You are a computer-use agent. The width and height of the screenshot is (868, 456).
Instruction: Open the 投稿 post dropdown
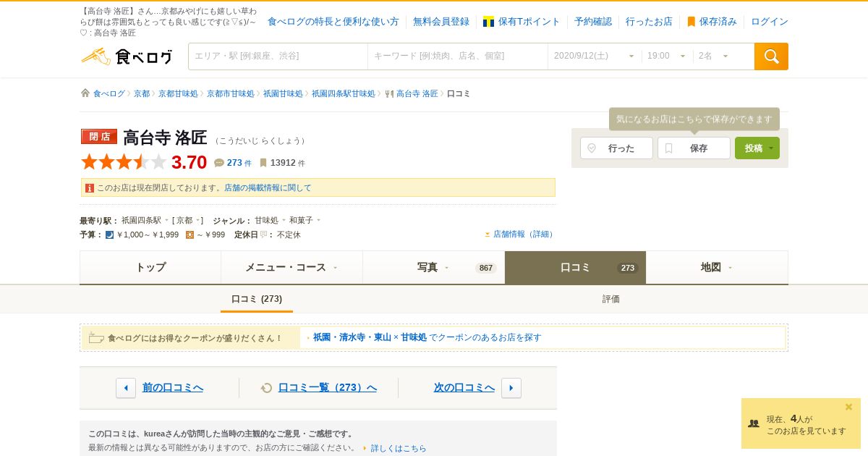[757, 148]
